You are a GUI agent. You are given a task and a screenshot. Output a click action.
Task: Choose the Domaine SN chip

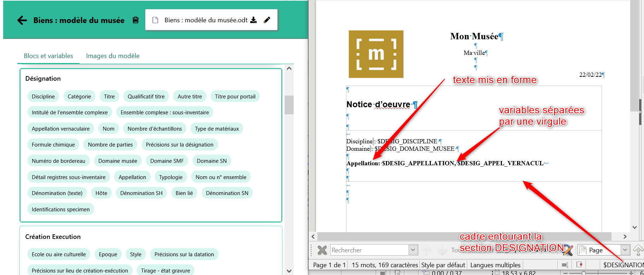[x=212, y=161]
